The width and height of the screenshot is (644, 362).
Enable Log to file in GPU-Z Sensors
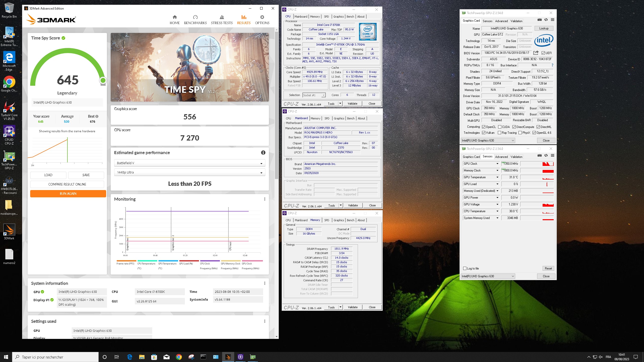465,268
